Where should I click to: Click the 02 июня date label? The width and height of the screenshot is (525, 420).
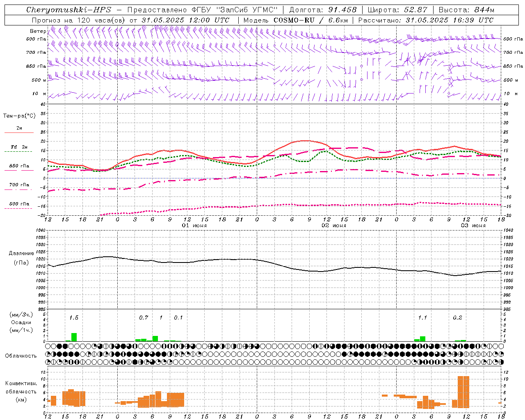(334, 226)
